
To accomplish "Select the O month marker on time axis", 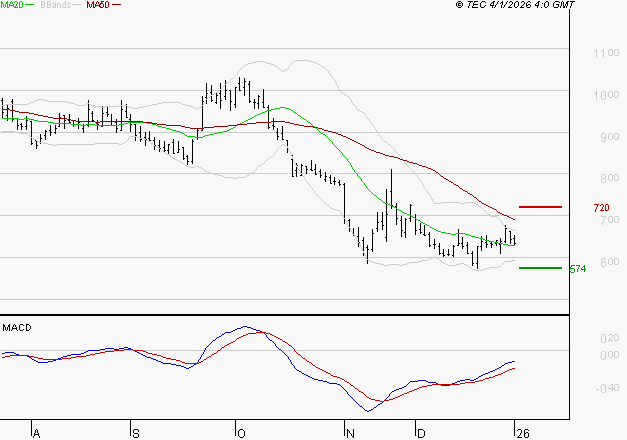I will 240,433.
